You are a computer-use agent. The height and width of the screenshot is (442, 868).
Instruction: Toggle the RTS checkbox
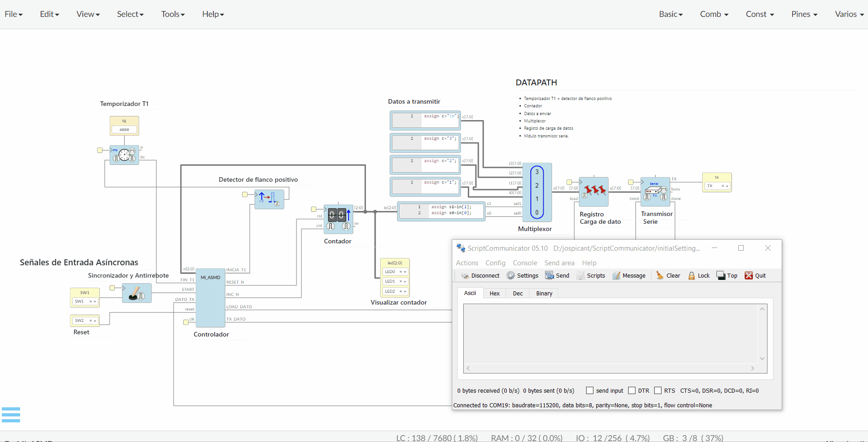point(658,390)
